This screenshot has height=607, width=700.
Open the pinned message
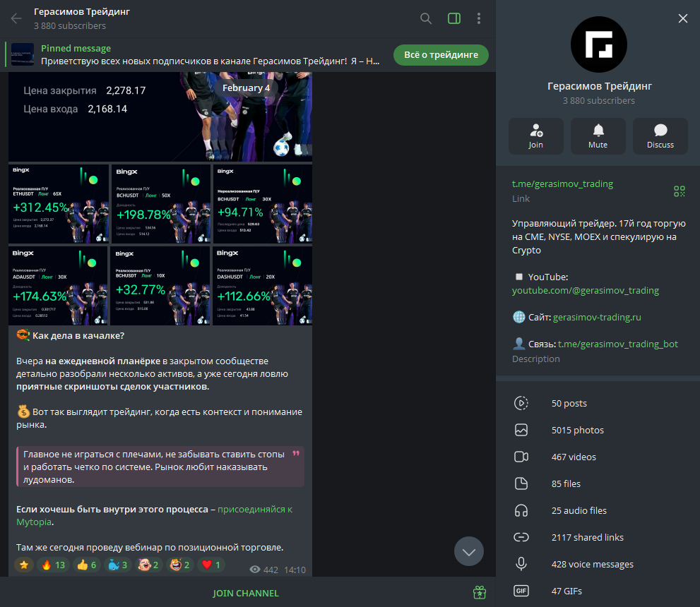[210, 54]
